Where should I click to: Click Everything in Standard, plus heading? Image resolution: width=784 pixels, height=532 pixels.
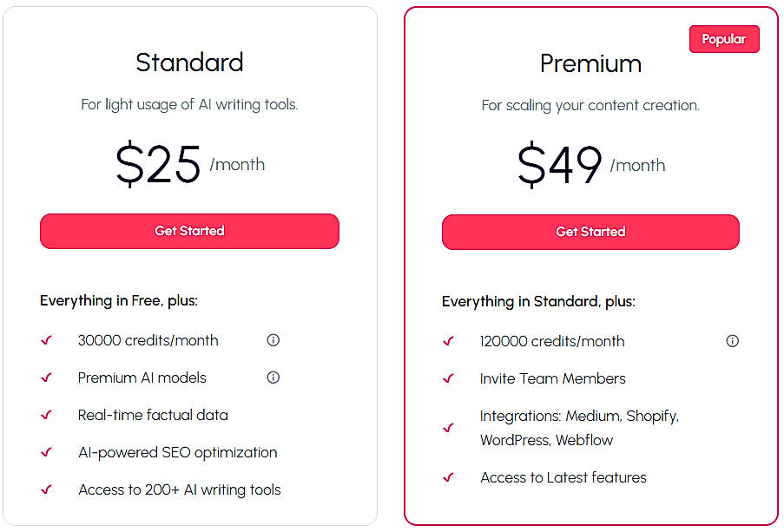[x=538, y=301]
